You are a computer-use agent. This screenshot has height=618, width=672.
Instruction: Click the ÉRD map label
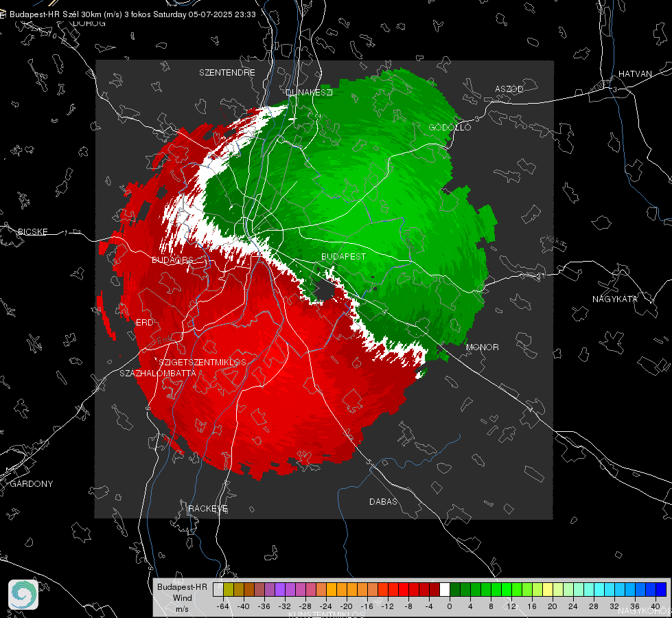pos(144,323)
